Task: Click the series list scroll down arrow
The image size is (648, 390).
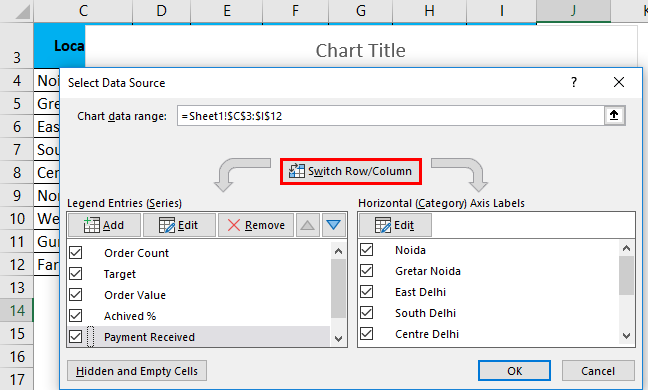Action: [x=338, y=339]
